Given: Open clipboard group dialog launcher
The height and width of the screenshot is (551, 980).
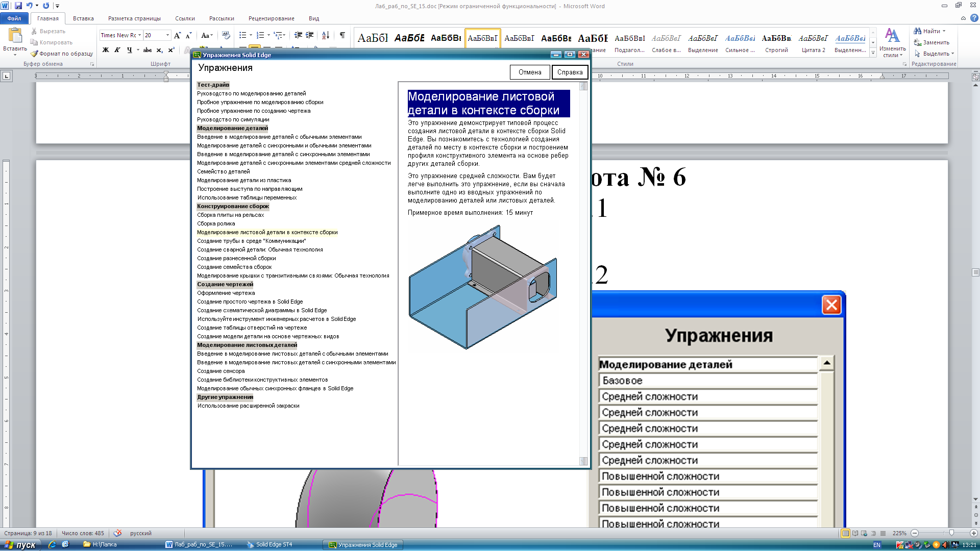Looking at the screenshot, I should click(x=92, y=64).
